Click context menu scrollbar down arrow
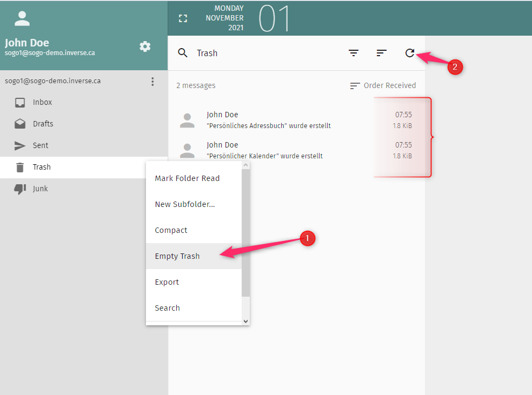Image resolution: width=532 pixels, height=395 pixels. click(245, 321)
